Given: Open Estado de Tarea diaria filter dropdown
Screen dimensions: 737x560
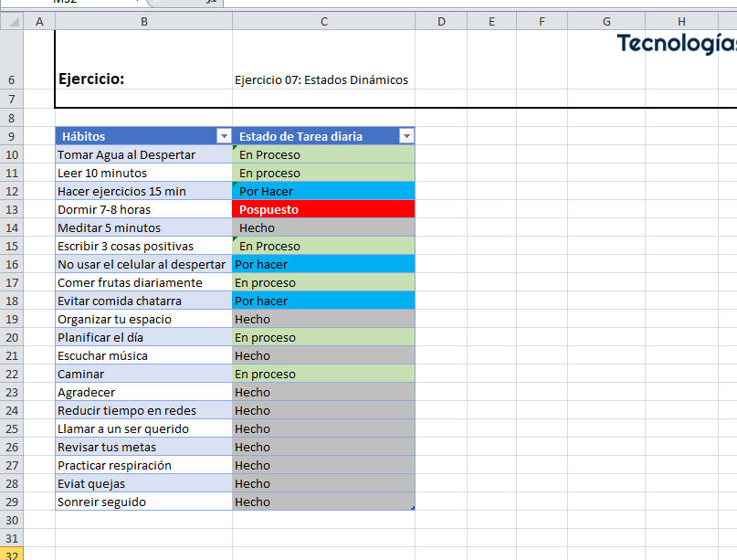Looking at the screenshot, I should [x=406, y=136].
